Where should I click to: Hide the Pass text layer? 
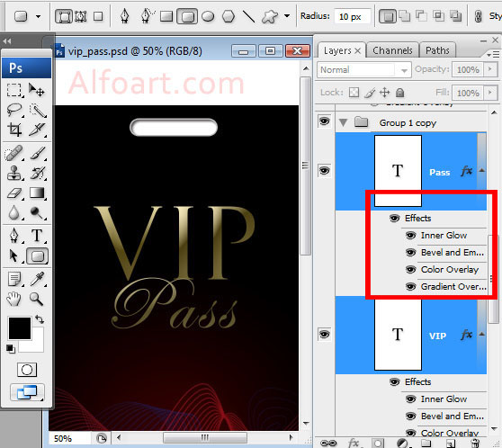tap(324, 170)
